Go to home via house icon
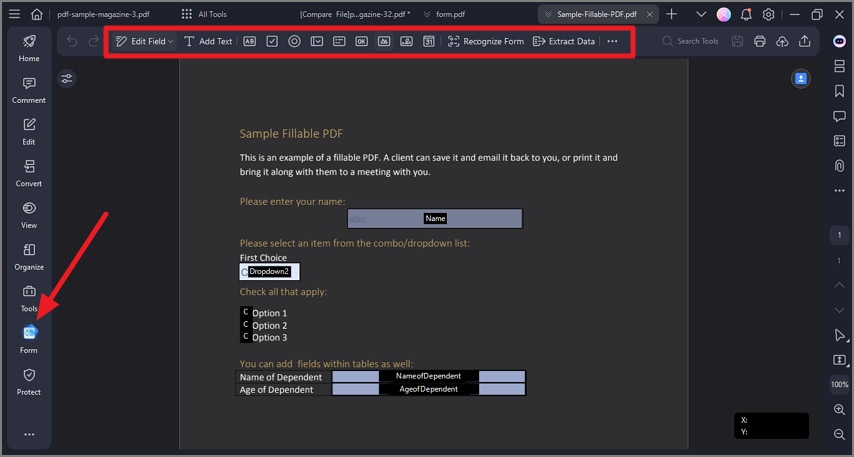The width and height of the screenshot is (854, 457). [x=36, y=14]
